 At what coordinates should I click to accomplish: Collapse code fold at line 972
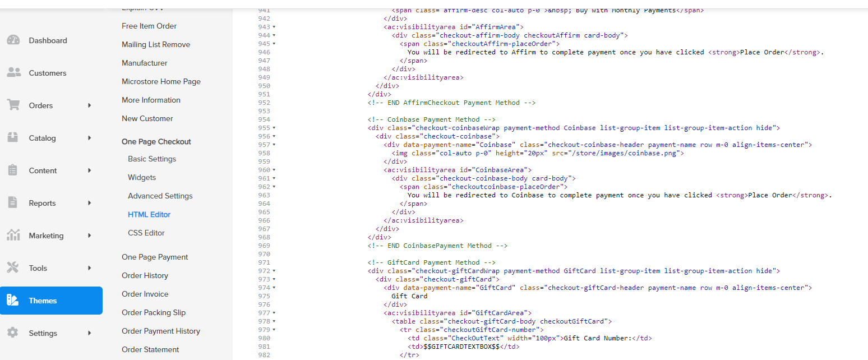click(x=274, y=271)
